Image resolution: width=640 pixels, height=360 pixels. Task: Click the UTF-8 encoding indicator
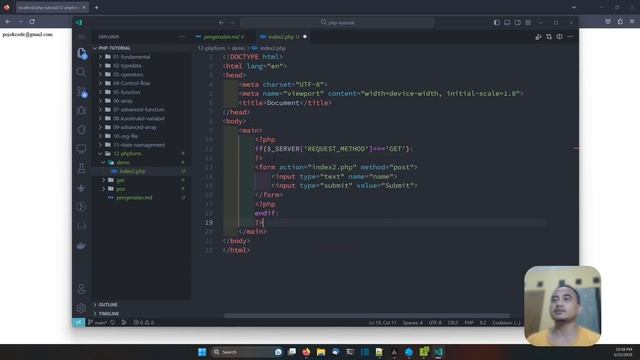pyautogui.click(x=435, y=322)
